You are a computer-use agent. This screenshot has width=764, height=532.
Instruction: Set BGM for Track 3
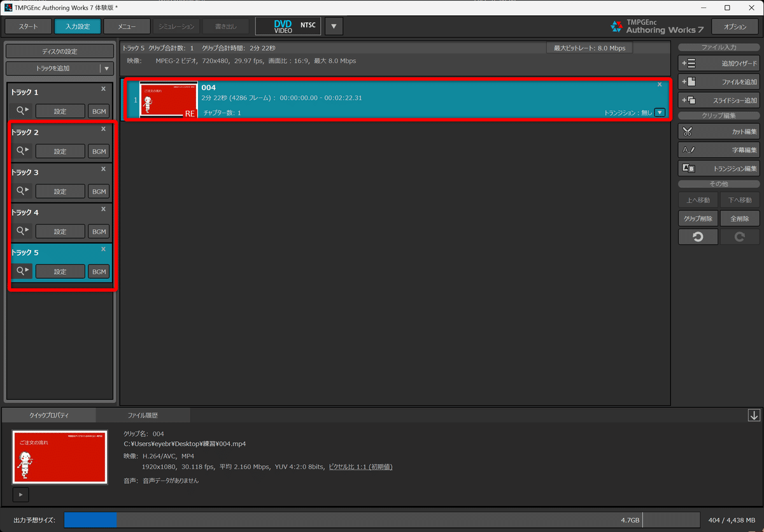(99, 192)
